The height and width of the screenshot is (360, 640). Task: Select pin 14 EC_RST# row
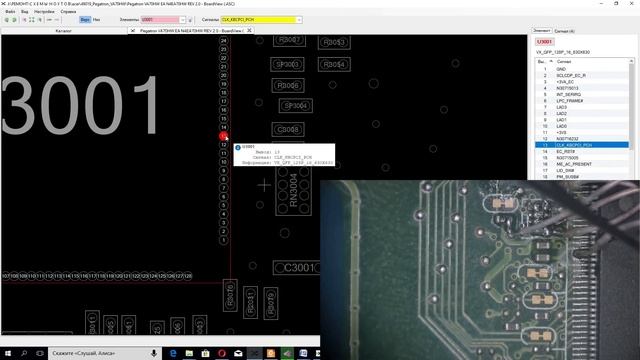[x=582, y=151]
